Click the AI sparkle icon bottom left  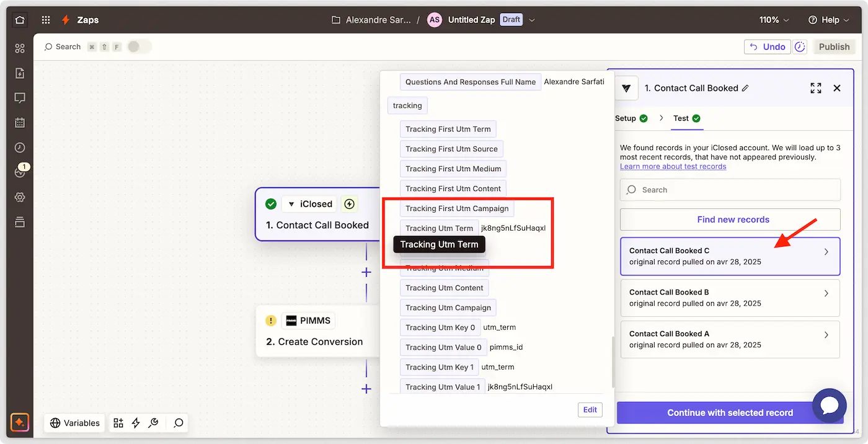(20, 423)
